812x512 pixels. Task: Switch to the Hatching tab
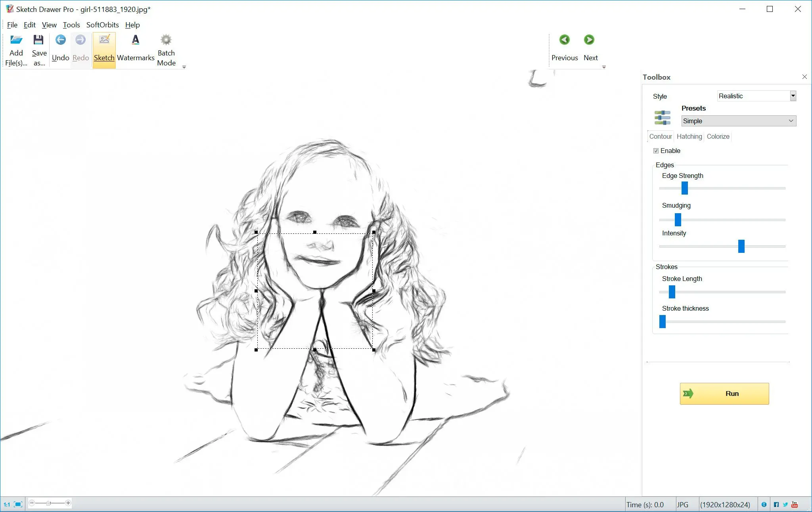689,136
